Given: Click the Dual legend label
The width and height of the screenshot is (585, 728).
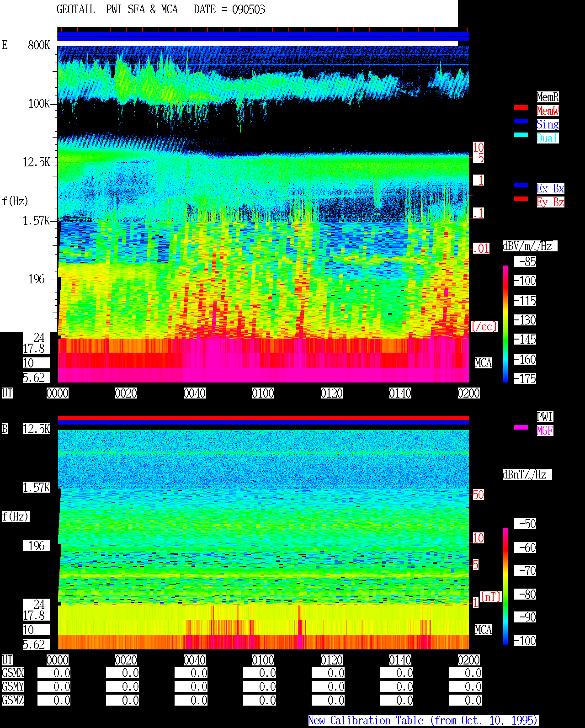Looking at the screenshot, I should pyautogui.click(x=548, y=138).
